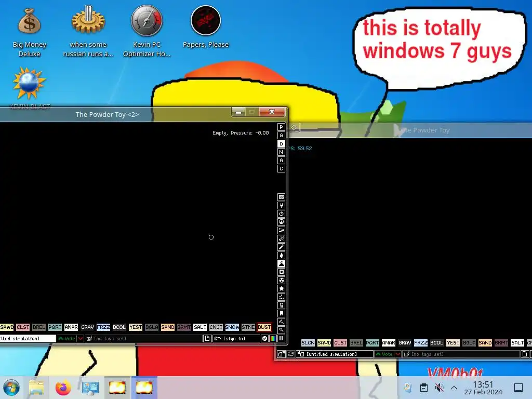Open [no tags set] field in front window
This screenshot has width=532, height=399.
click(x=143, y=339)
